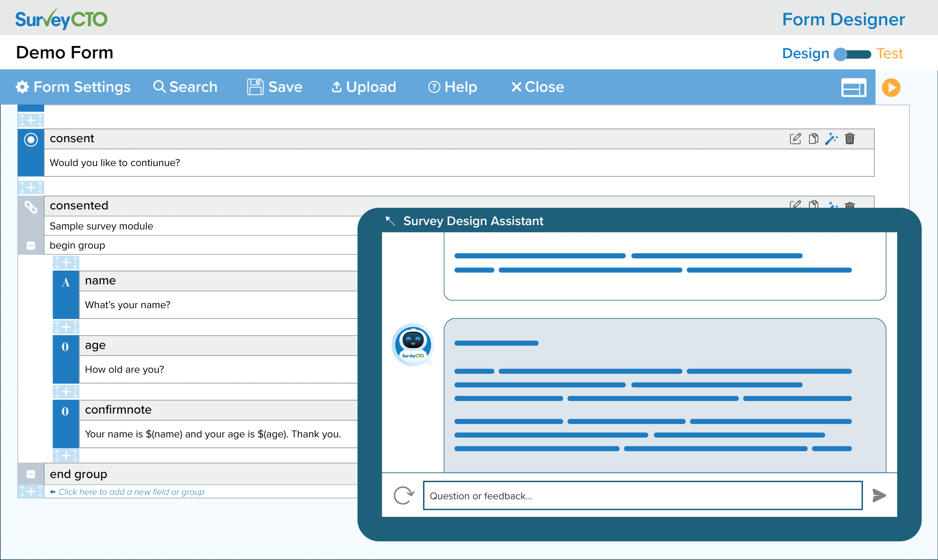
Task: Delete the consent field
Action: pyautogui.click(x=850, y=138)
